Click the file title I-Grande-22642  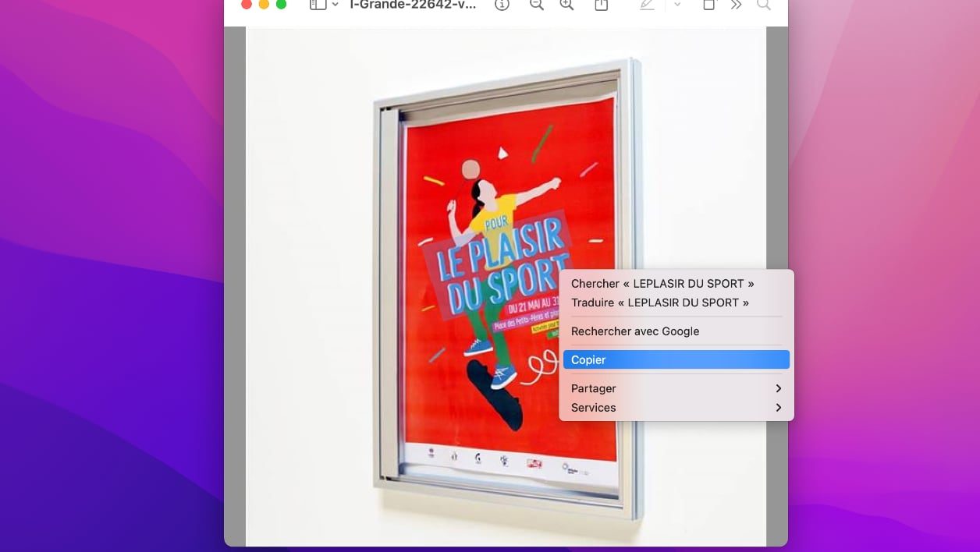tap(413, 5)
